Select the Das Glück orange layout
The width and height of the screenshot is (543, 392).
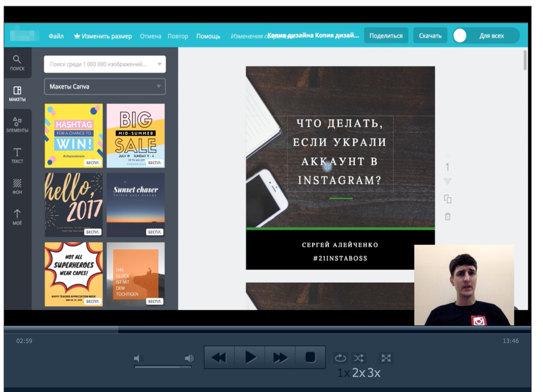click(136, 274)
